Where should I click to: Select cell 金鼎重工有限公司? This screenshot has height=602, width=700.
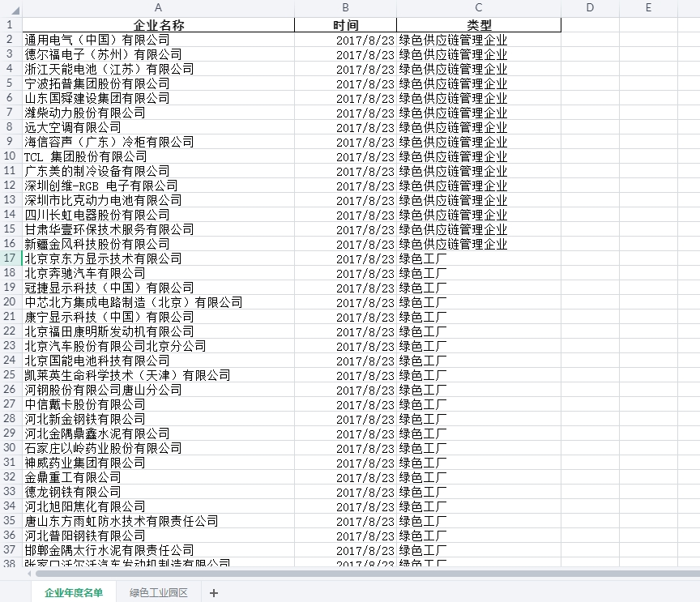tap(159, 477)
